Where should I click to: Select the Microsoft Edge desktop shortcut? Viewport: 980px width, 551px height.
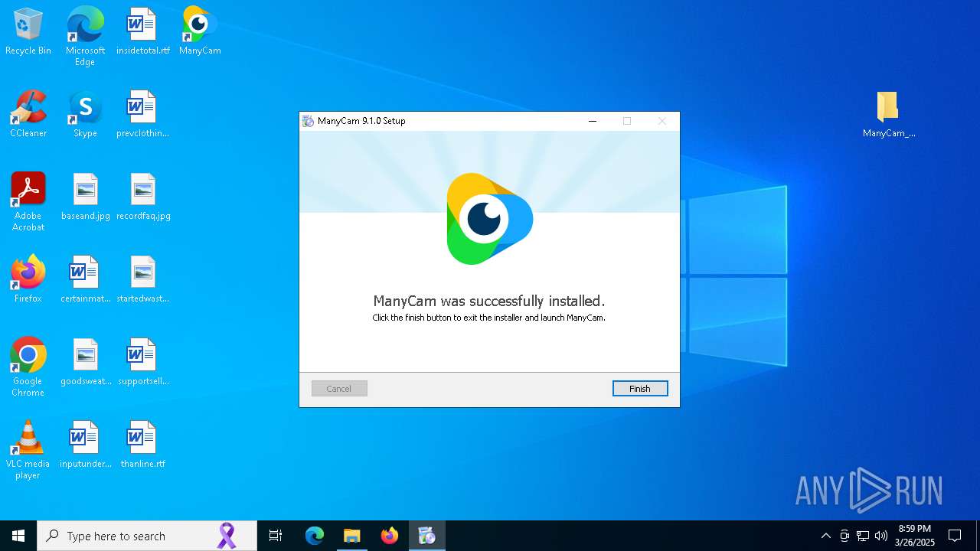[x=85, y=37]
